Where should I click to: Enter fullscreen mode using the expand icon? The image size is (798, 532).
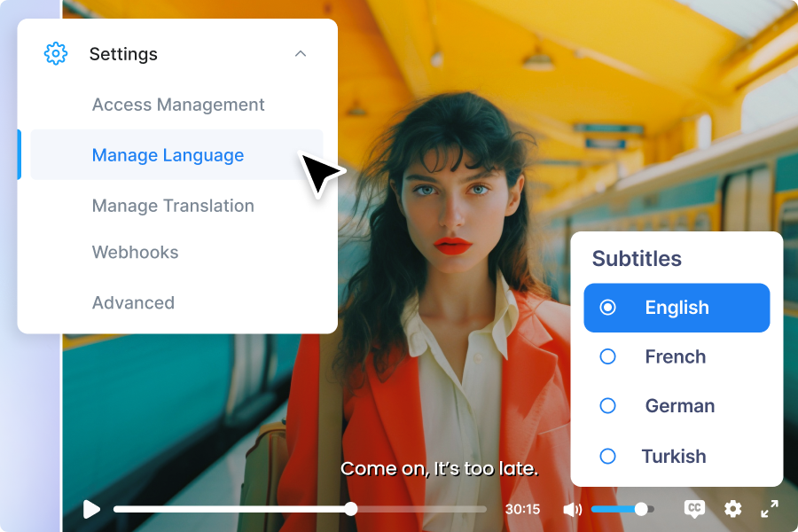[770, 508]
